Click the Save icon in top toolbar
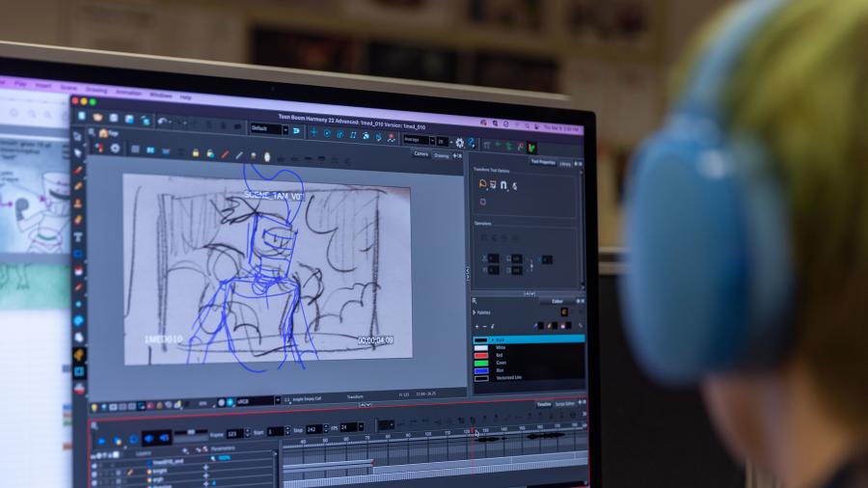The height and width of the screenshot is (488, 868). [113, 118]
